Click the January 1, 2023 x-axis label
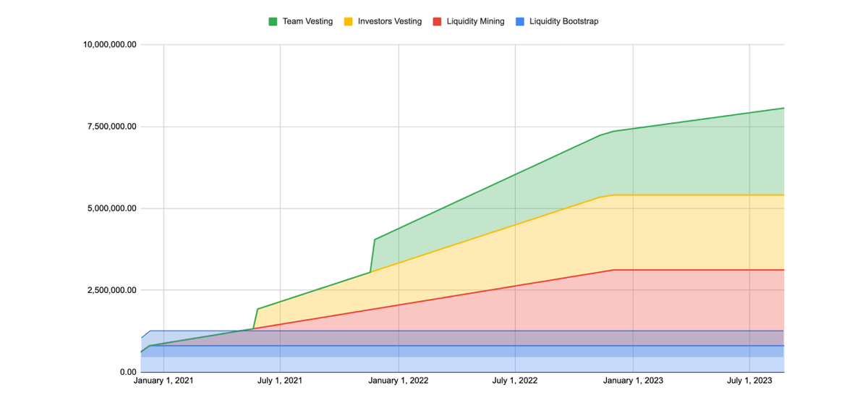Viewport: 868px width, 416px height. pos(633,381)
